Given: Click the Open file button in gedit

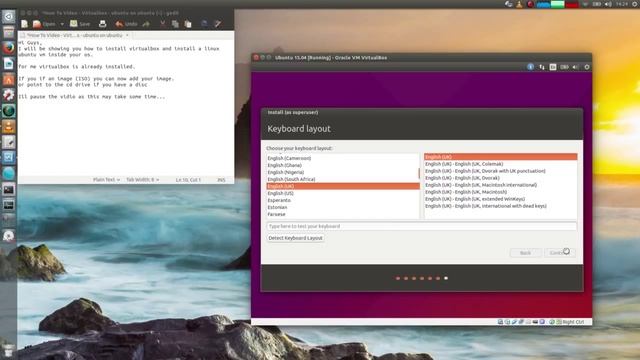Looking at the screenshot, I should pos(44,24).
